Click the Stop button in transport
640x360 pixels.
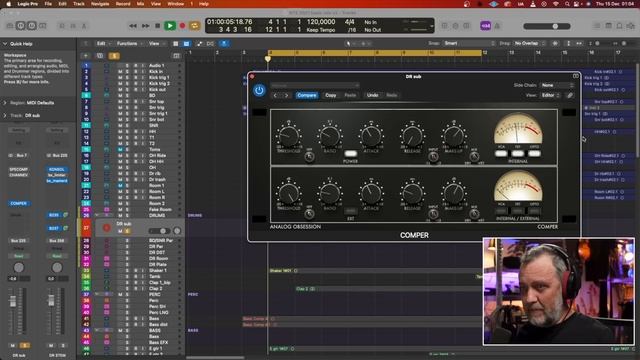(x=158, y=26)
